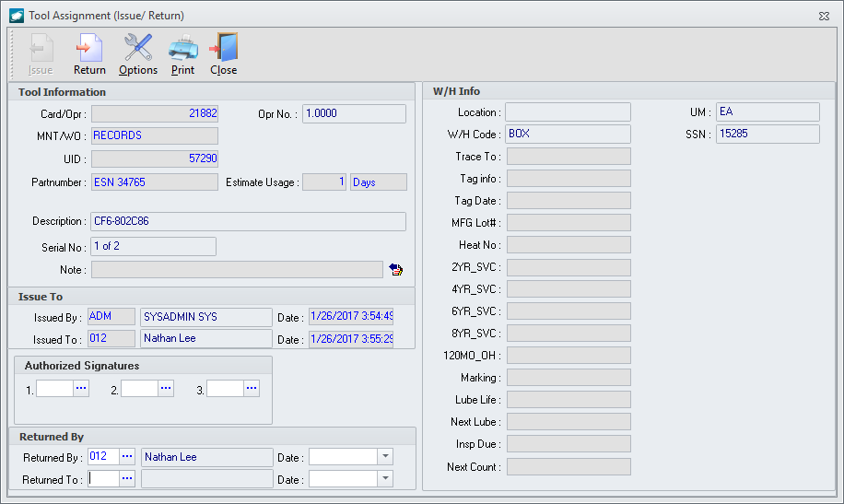Viewport: 844px width, 504px height.
Task: Click the Next Count field
Action: [569, 467]
